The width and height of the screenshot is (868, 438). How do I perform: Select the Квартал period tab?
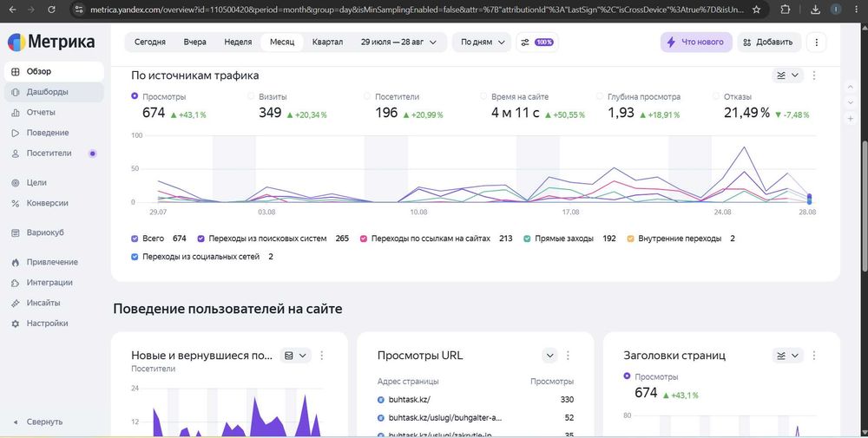[x=327, y=42]
